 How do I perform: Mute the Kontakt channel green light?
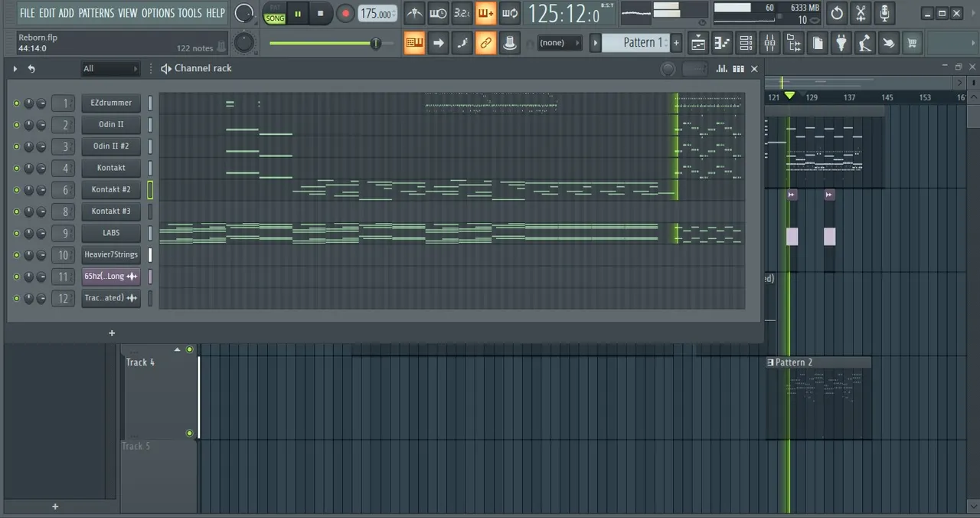coord(16,168)
